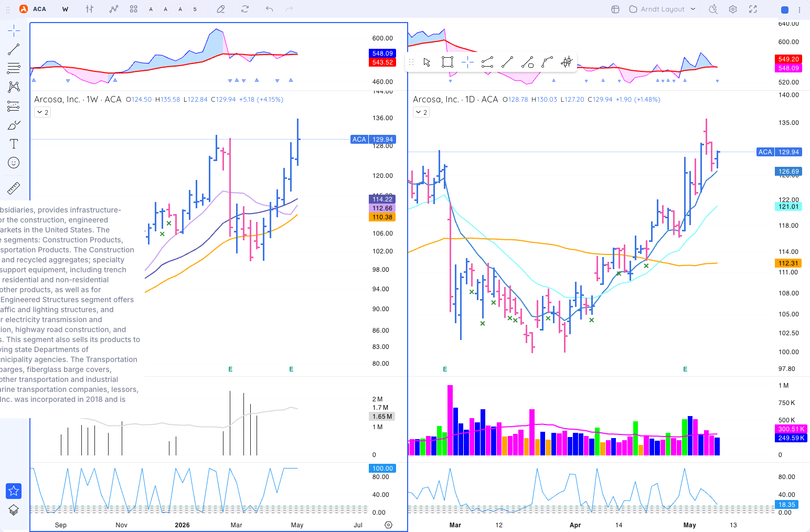Viewport: 810px width, 532px height.
Task: Click the cyan 121.01 price label
Action: tap(788, 207)
